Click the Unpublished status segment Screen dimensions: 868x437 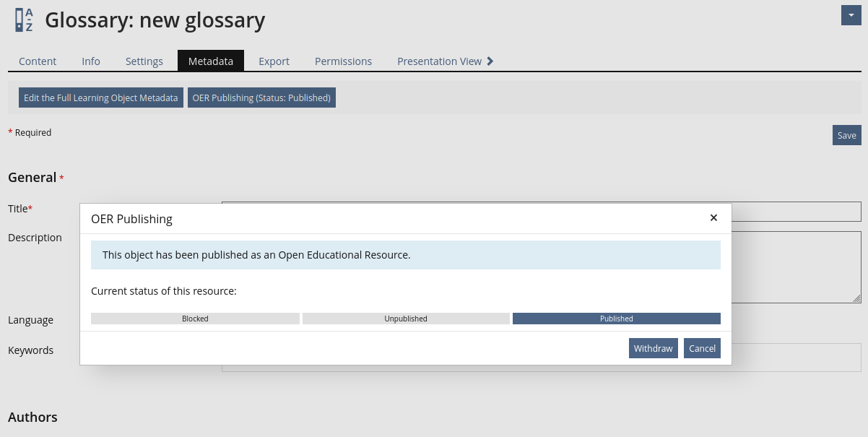tap(406, 319)
